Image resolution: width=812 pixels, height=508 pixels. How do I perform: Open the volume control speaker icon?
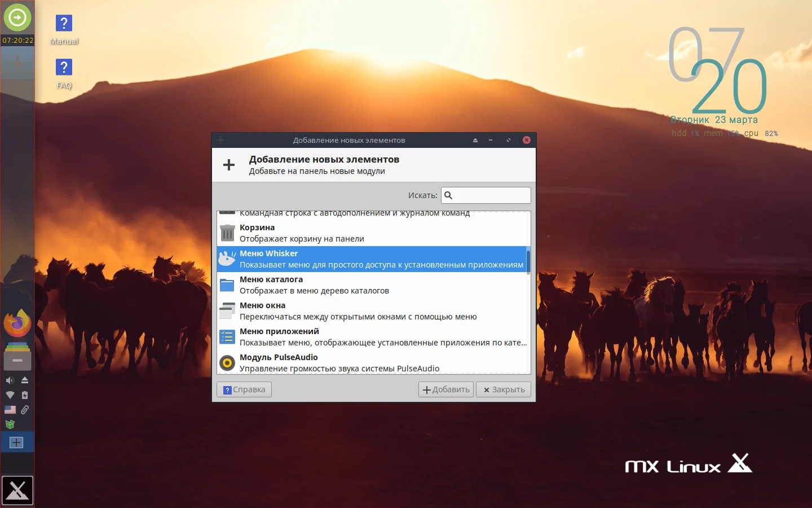pos(10,380)
